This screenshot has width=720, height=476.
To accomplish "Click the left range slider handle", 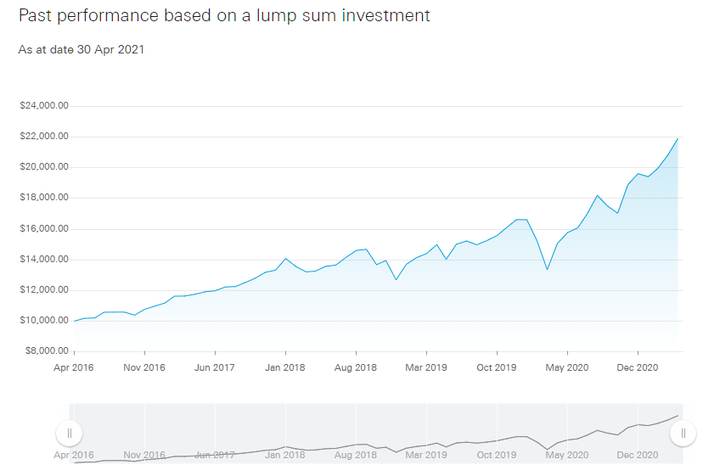I will click(x=69, y=433).
